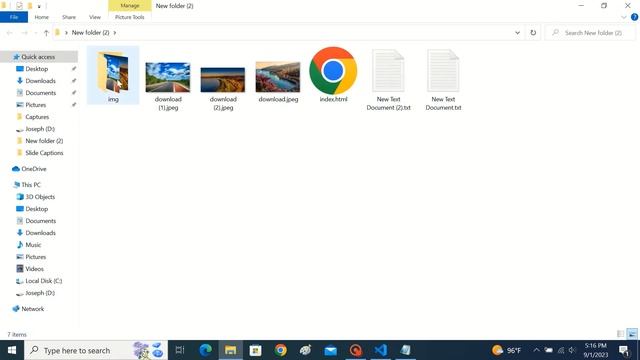The height and width of the screenshot is (360, 640).
Task: Open the Share ribbon tab
Action: 69,17
